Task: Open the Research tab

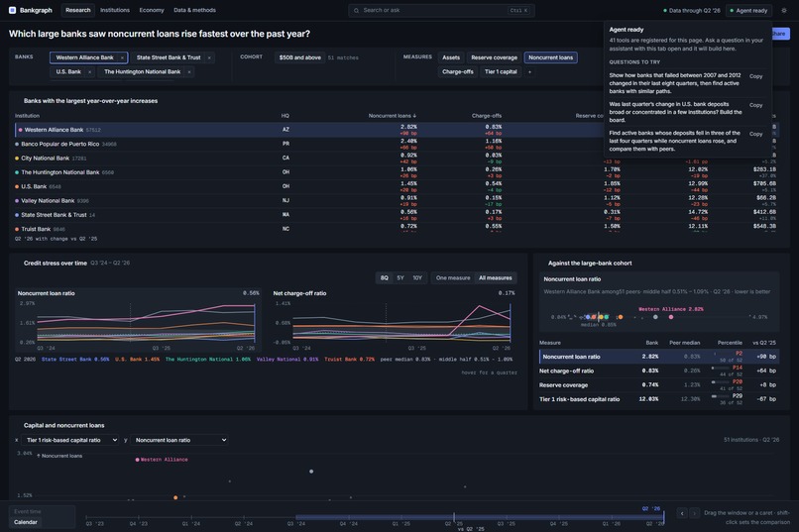Action: [x=78, y=10]
